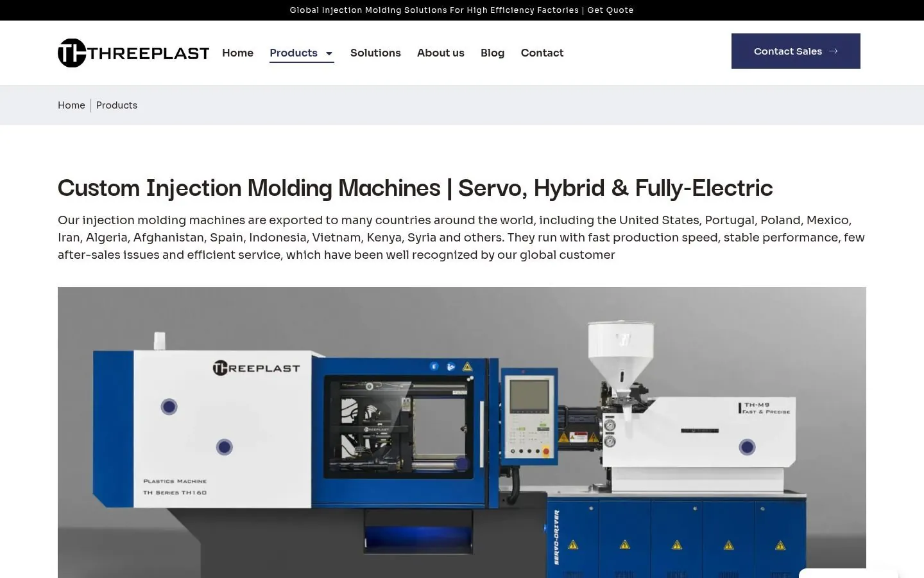Click the Custom Injection Molding Machines heading

point(415,188)
